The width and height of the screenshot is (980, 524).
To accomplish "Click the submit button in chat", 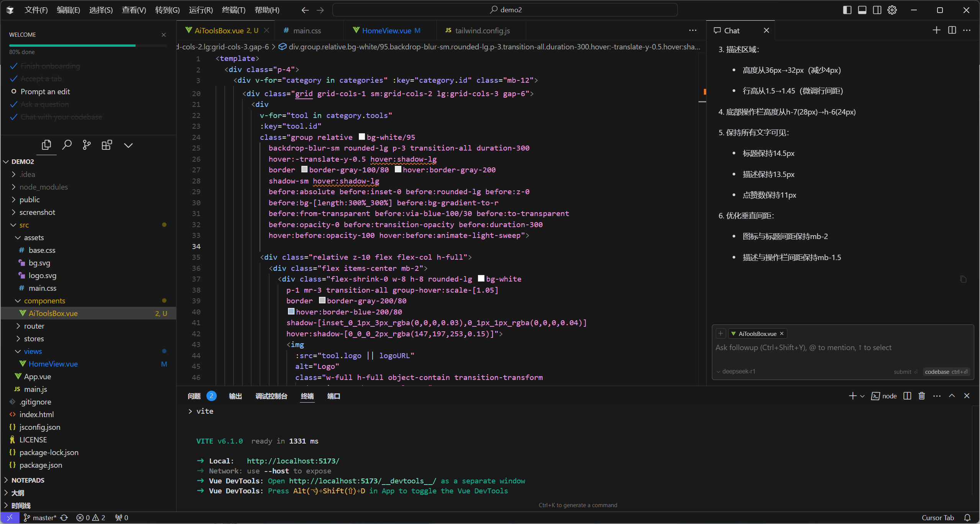I will pyautogui.click(x=905, y=372).
